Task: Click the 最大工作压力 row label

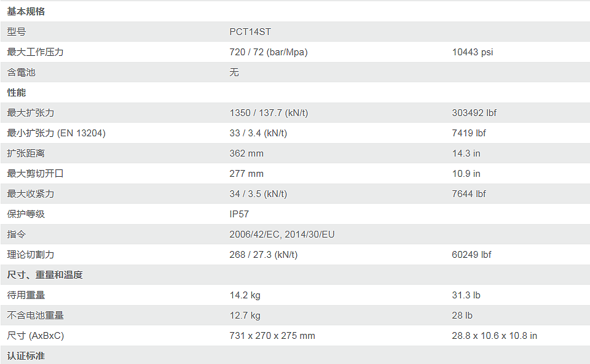Action: pos(35,52)
